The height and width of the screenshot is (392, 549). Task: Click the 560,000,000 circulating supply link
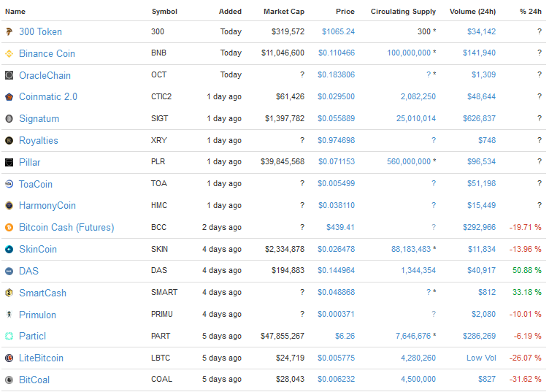[x=409, y=162]
